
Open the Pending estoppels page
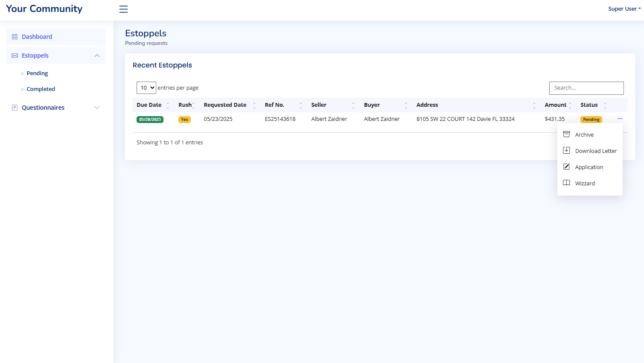[37, 73]
